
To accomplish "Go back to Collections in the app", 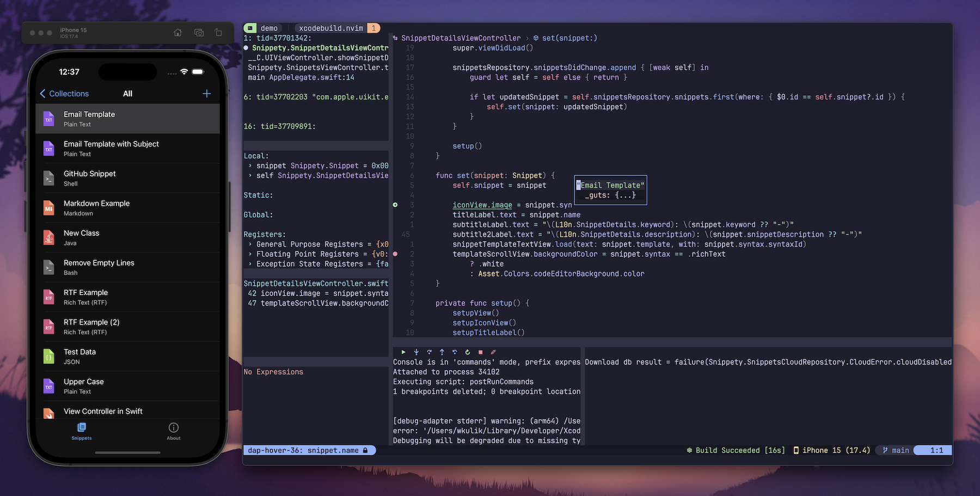I will click(x=64, y=93).
